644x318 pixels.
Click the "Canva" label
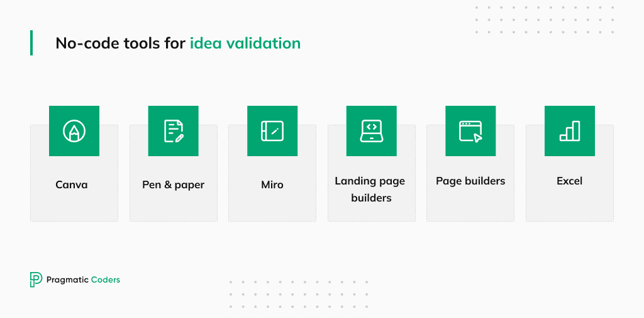point(72,185)
